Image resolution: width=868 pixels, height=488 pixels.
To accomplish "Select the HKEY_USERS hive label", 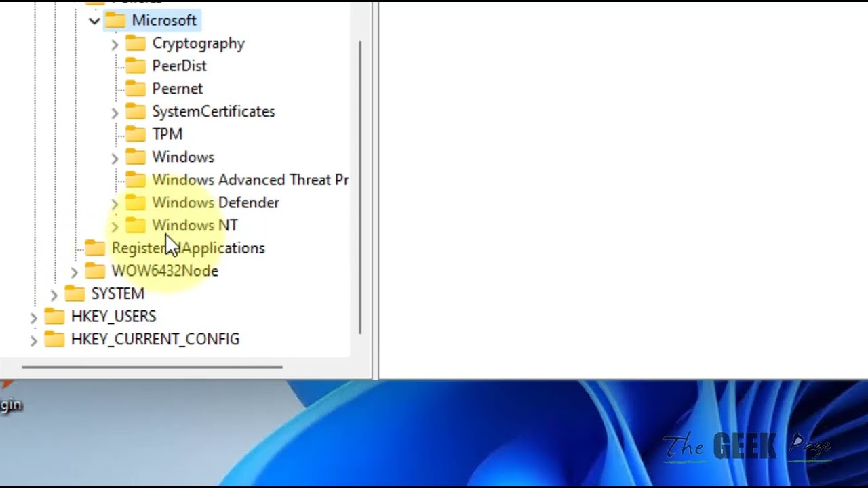I will click(113, 316).
